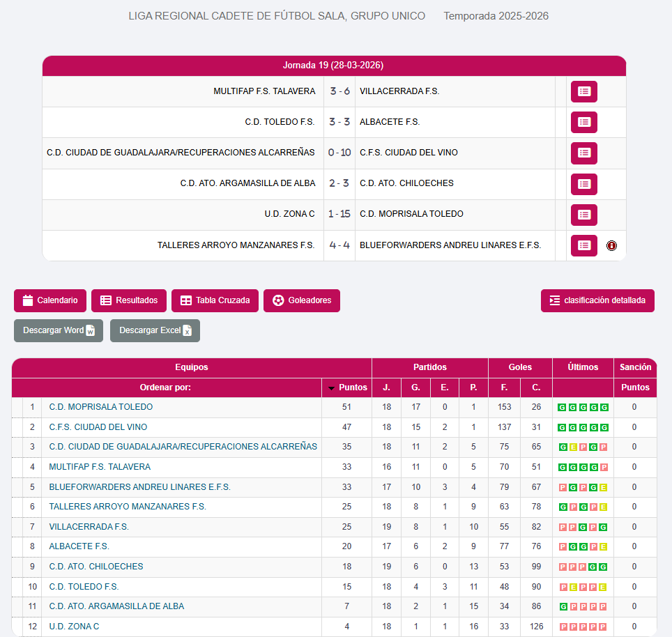Click first G badge in ARGAMASILLA DE ALBA row
Image resolution: width=672 pixels, height=637 pixels.
pos(563,607)
